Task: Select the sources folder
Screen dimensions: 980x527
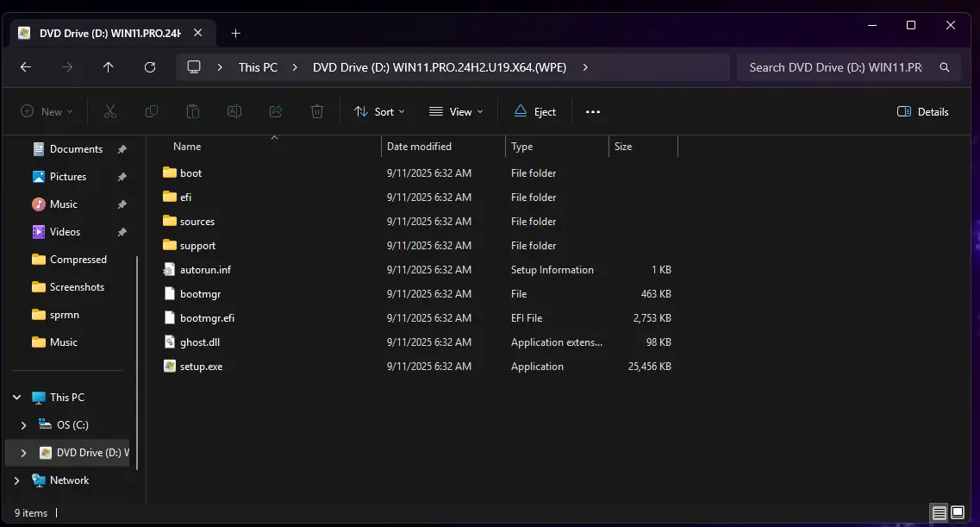Action: [x=197, y=222]
